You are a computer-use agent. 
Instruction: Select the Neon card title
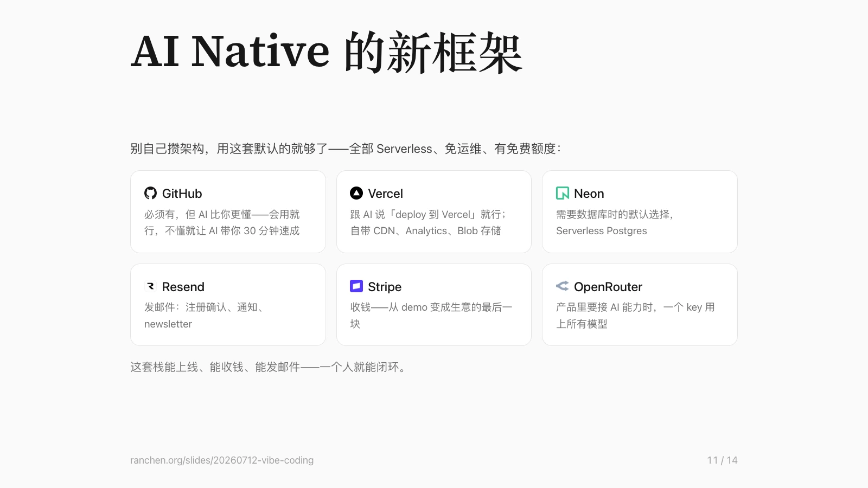coord(589,194)
